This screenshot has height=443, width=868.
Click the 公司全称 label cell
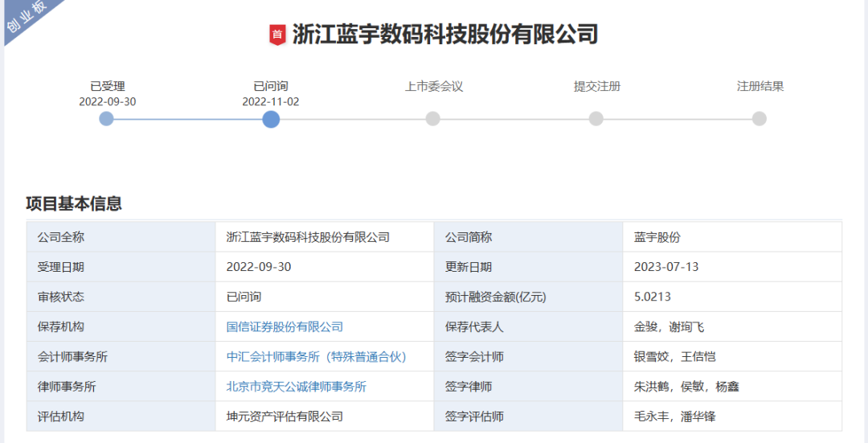(x=121, y=237)
